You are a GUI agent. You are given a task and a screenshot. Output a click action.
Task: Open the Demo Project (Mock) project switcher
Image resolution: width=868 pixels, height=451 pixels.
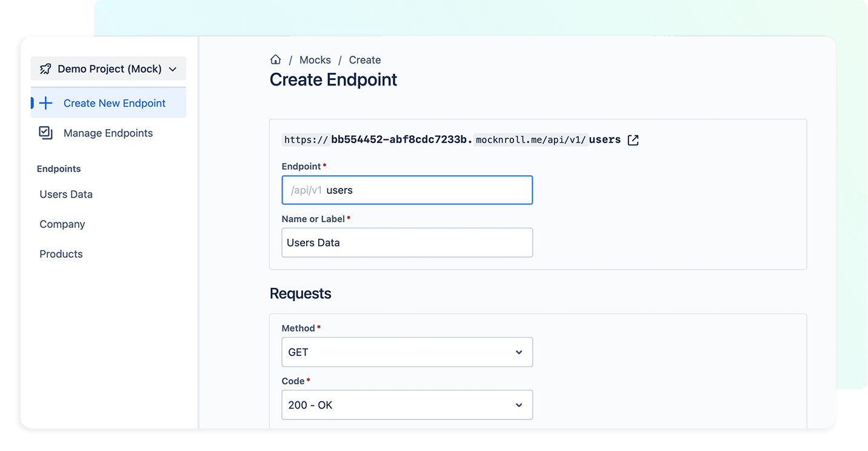108,68
